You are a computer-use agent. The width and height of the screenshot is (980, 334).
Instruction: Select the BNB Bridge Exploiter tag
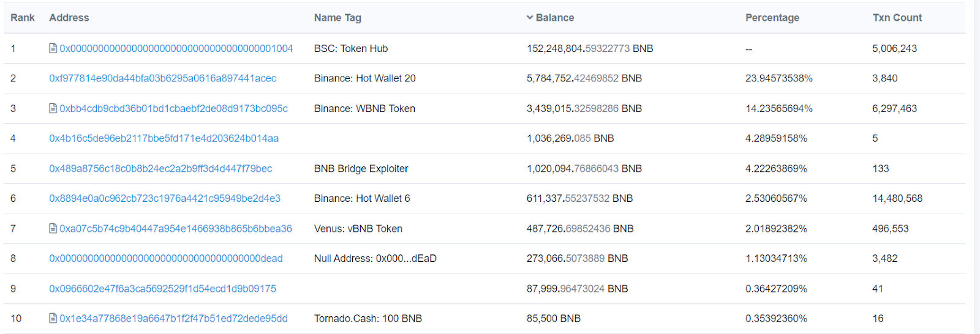[x=361, y=168]
